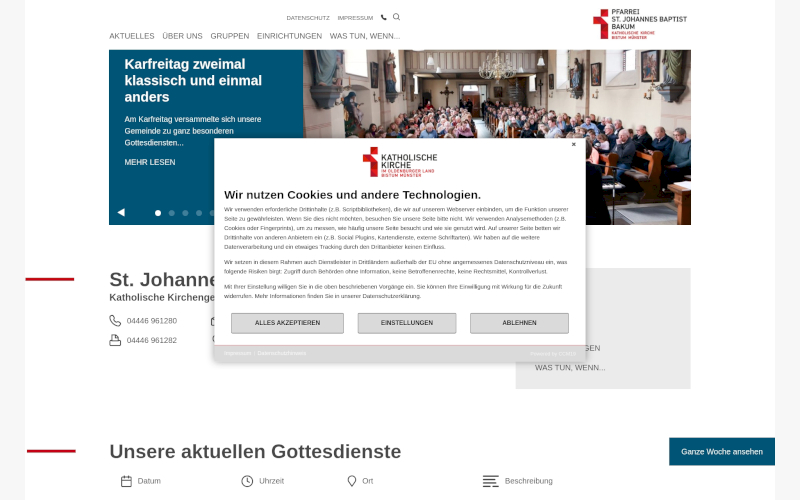Click the previous slide arrow in carousel
800x500 pixels.
(121, 212)
